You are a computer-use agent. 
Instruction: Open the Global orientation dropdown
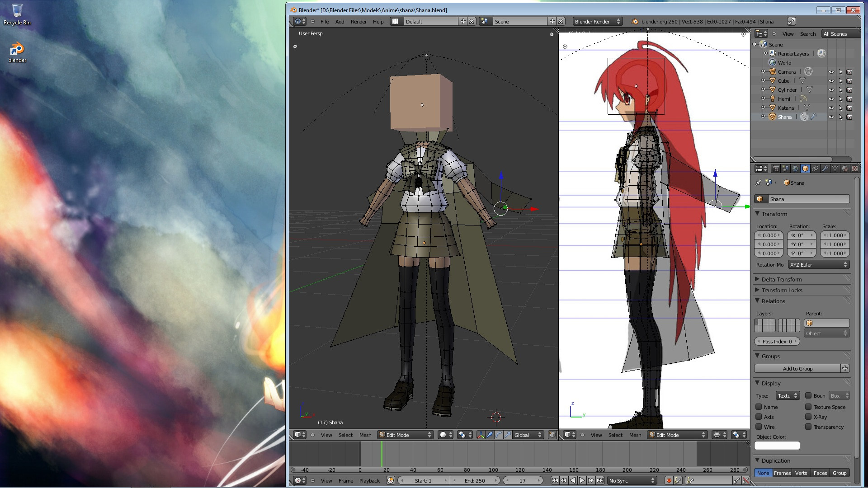point(528,435)
